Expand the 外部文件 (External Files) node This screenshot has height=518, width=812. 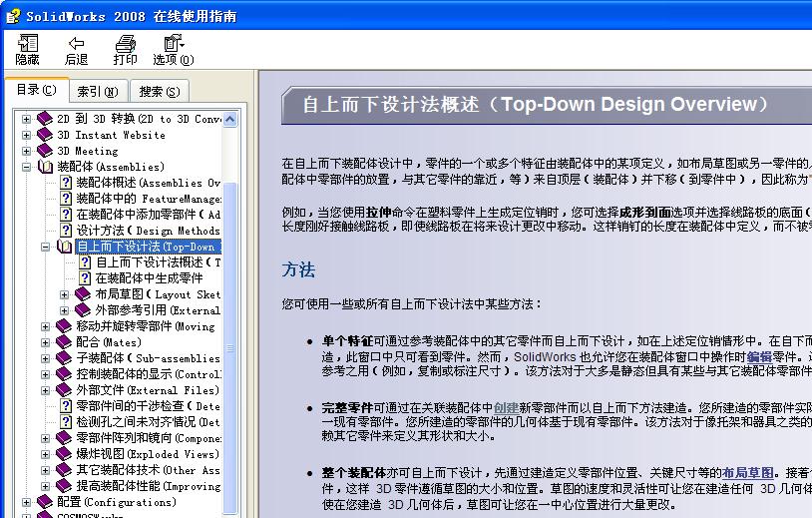tap(45, 390)
